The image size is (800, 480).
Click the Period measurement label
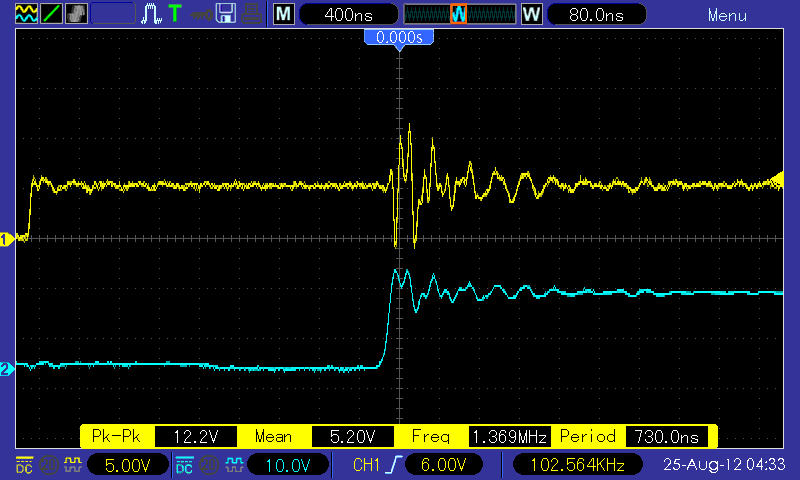click(x=588, y=437)
